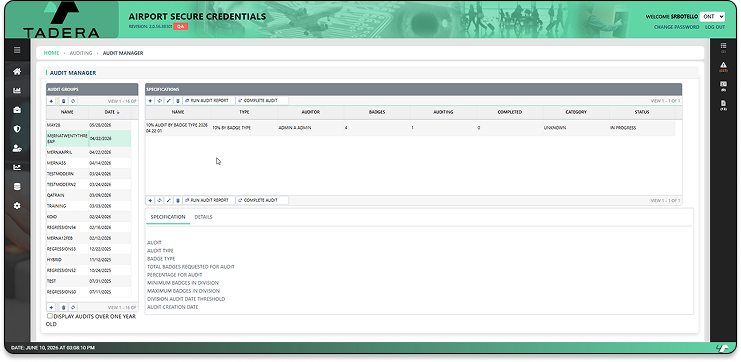The image size is (741, 362).
Task: Delete specification with bottom trash icon
Action: [178, 200]
